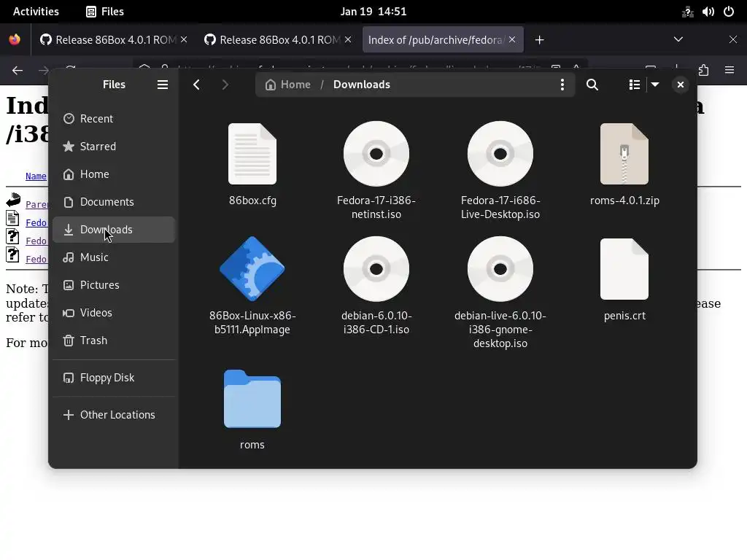Close the Index of /pub/archive tab
This screenshot has height=560, width=747.
[512, 39]
